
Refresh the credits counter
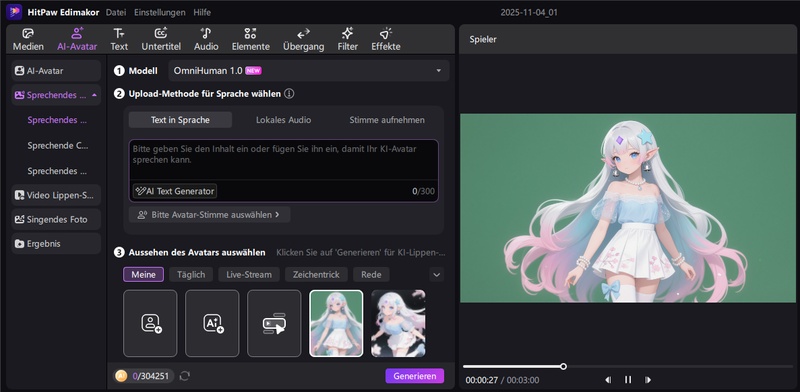click(185, 376)
